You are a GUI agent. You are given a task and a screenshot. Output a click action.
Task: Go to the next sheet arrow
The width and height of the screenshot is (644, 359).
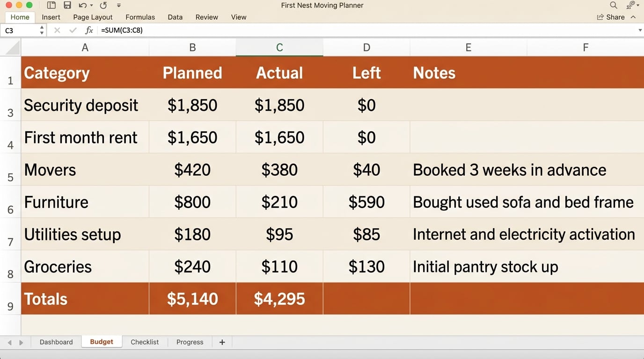[x=21, y=343]
